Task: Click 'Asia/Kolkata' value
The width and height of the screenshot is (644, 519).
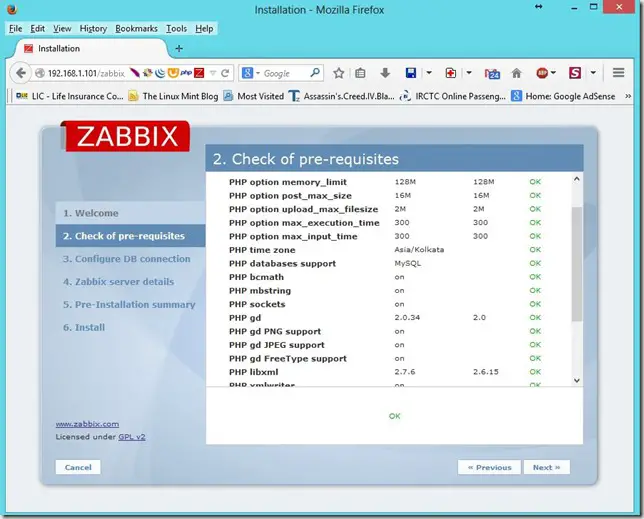Action: coord(419,250)
